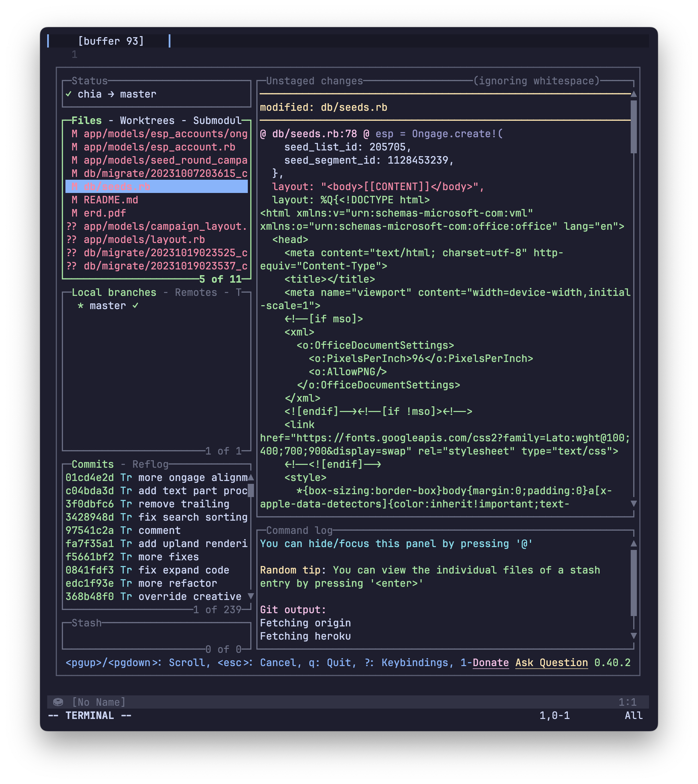Click the scroll up arrow in Unstaged changes
Image resolution: width=698 pixels, height=784 pixels.
634,94
